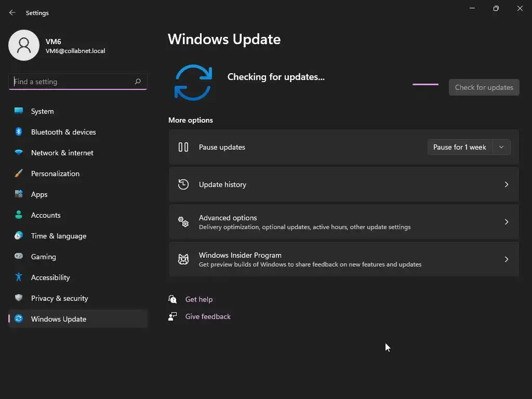Select Personalization in the sidebar

[x=78, y=174]
